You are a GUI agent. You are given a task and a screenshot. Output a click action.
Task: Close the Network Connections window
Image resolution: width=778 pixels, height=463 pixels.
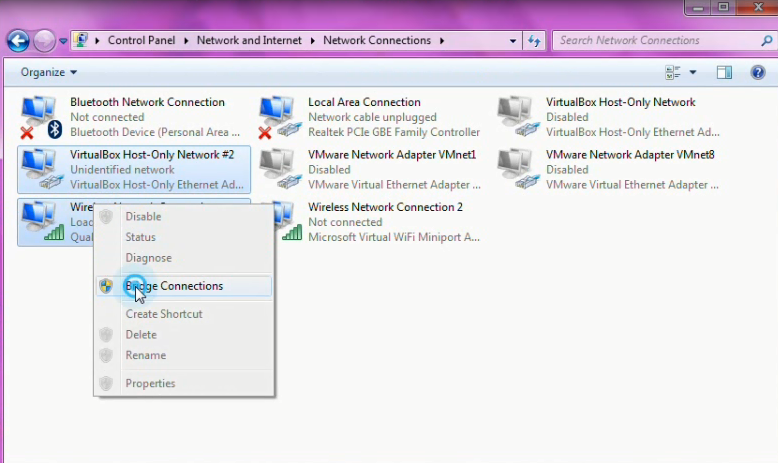click(757, 7)
